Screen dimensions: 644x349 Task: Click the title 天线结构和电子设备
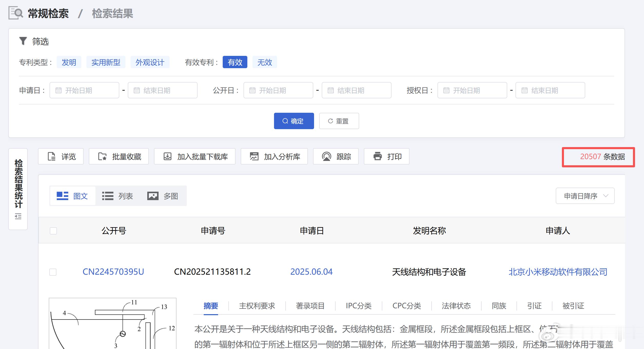[x=429, y=272]
